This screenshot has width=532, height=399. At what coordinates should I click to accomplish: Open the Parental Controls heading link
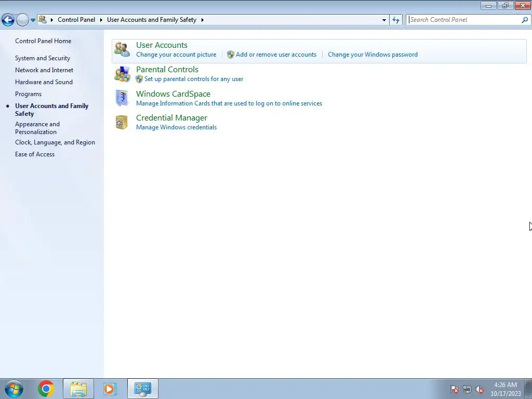tap(167, 70)
